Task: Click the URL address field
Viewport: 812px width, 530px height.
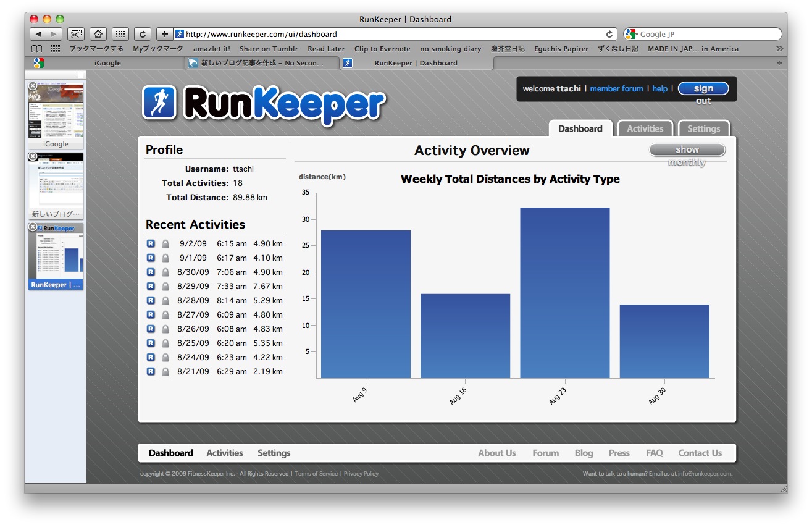Action: (395, 35)
